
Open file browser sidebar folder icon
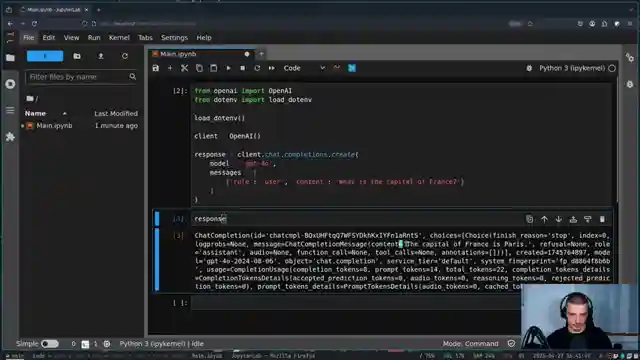[x=10, y=58]
